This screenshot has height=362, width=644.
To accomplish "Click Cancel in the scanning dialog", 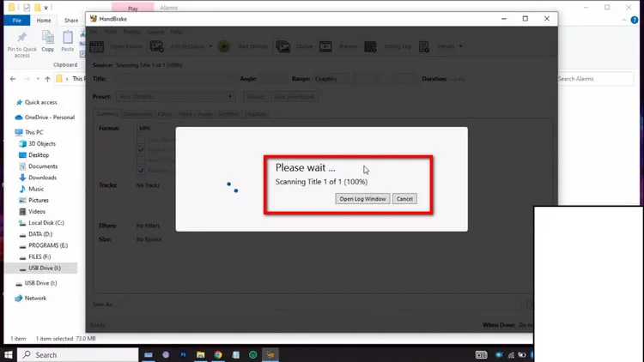I will tap(404, 199).
